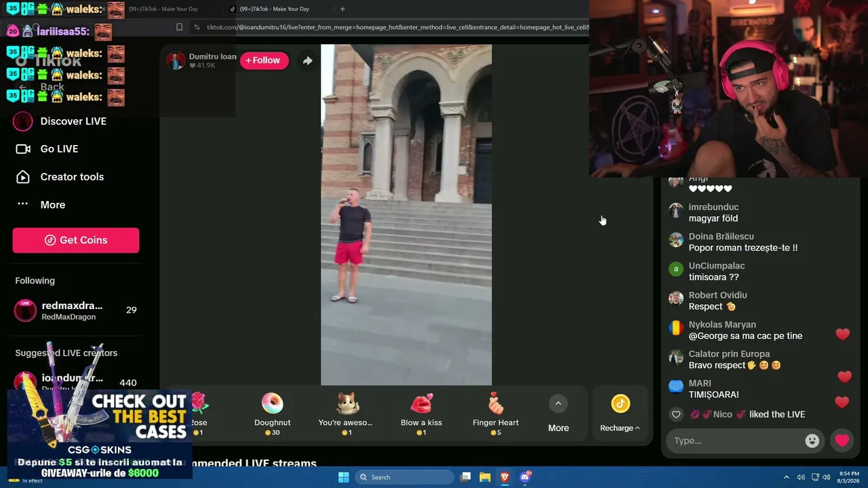868x488 pixels.
Task: Click the chat Type... input field
Action: (736, 441)
